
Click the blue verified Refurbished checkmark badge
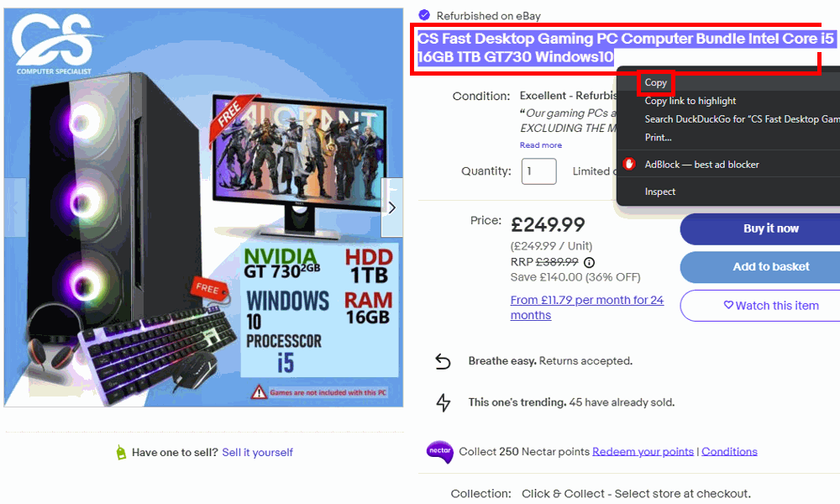(424, 15)
